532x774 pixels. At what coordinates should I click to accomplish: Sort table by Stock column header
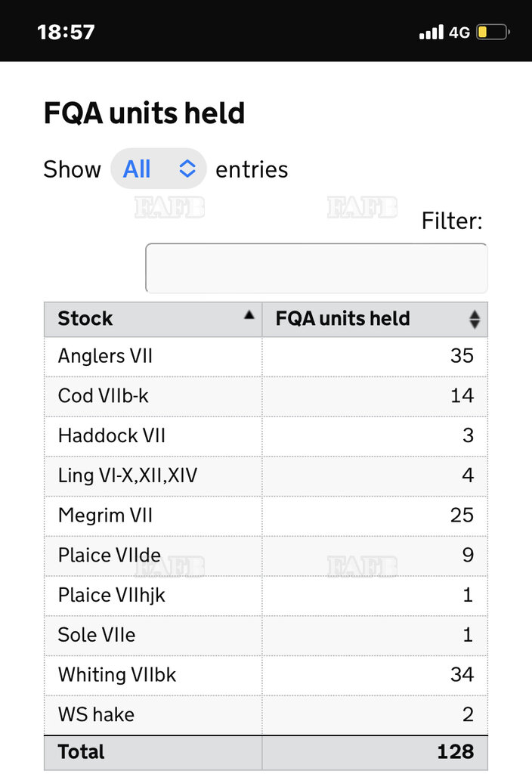tap(153, 320)
